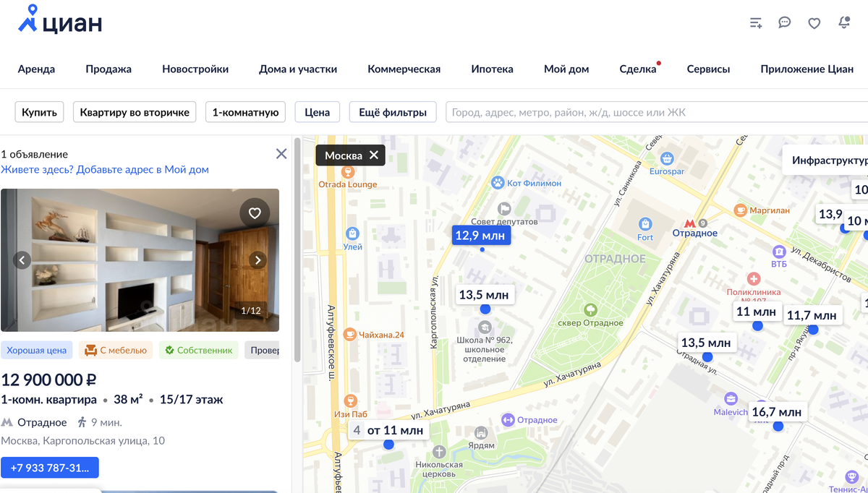The image size is (868, 493).
Task: Click Отрадное fitness icon on map
Action: tap(508, 420)
